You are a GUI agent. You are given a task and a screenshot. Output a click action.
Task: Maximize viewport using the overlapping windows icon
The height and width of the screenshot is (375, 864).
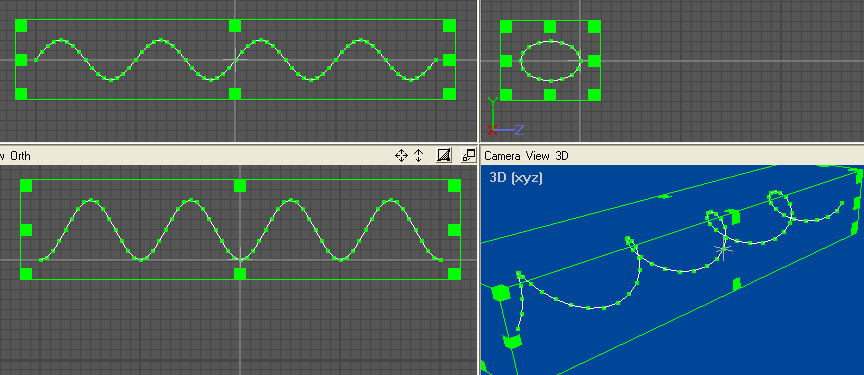(x=468, y=156)
